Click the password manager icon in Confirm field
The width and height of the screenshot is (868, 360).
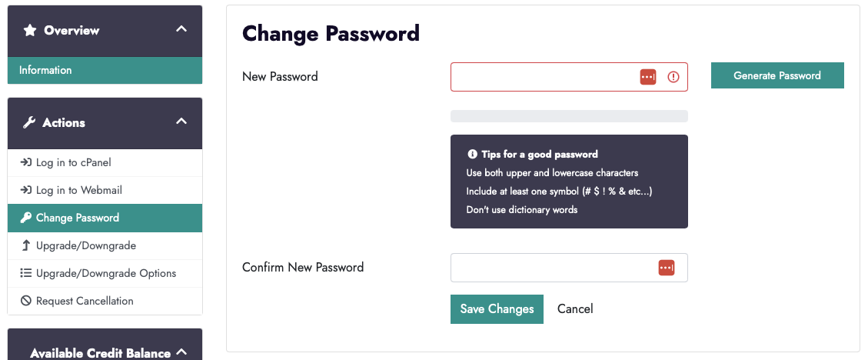coord(667,268)
